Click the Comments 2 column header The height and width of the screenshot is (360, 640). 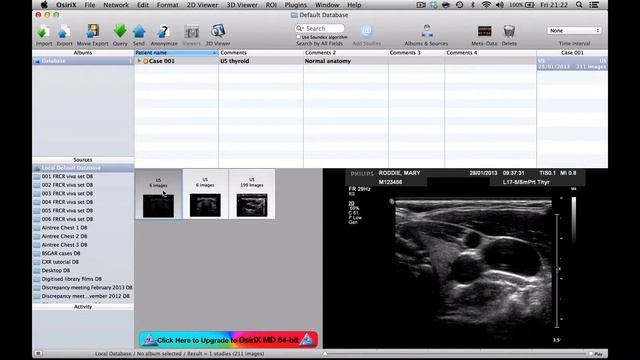[x=345, y=53]
